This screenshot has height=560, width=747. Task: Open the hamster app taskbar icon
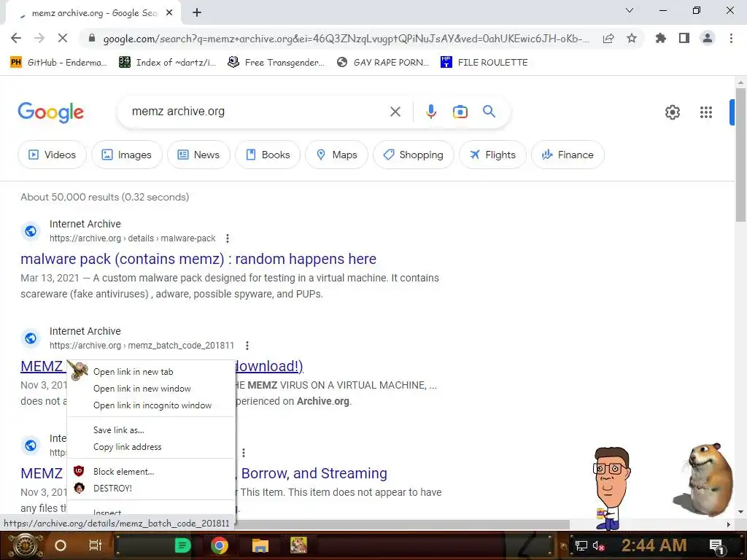pos(298,545)
